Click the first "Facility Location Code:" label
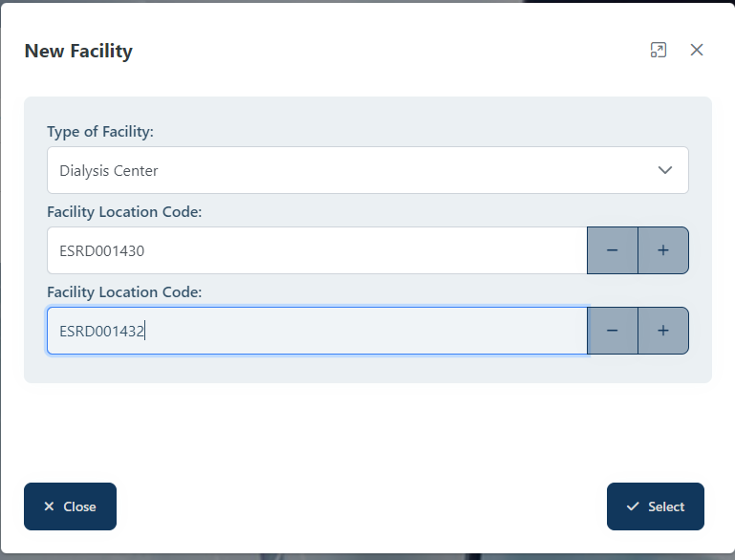The height and width of the screenshot is (560, 735). point(124,212)
